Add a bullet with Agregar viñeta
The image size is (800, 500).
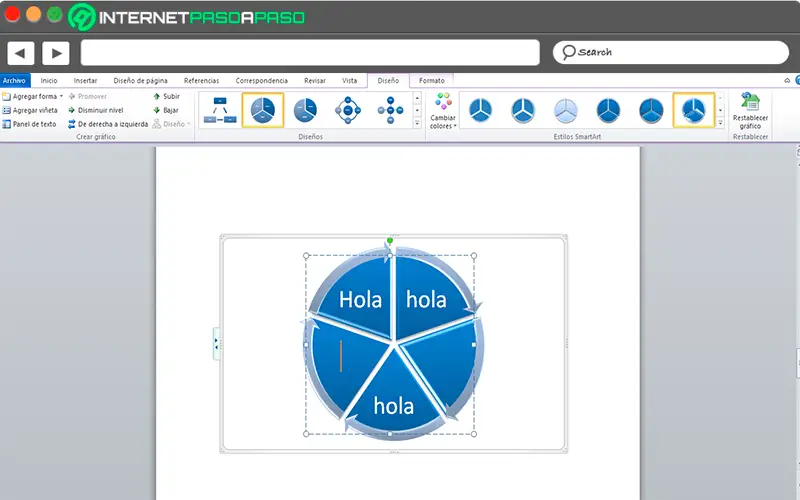(x=30, y=110)
